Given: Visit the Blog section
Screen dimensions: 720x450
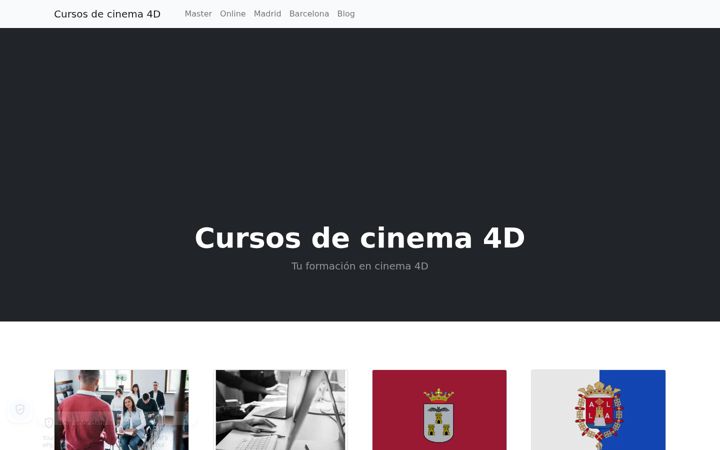Looking at the screenshot, I should tap(346, 14).
